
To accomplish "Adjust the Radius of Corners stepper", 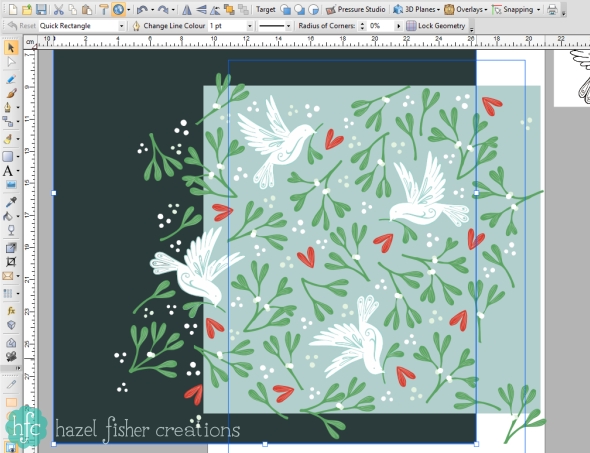I will [x=362, y=26].
